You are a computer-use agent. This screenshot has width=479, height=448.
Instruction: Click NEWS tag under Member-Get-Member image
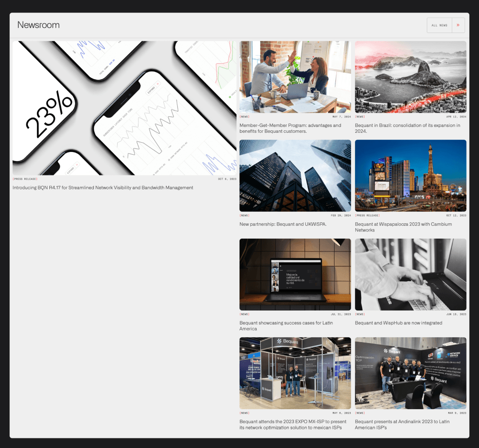[244, 117]
